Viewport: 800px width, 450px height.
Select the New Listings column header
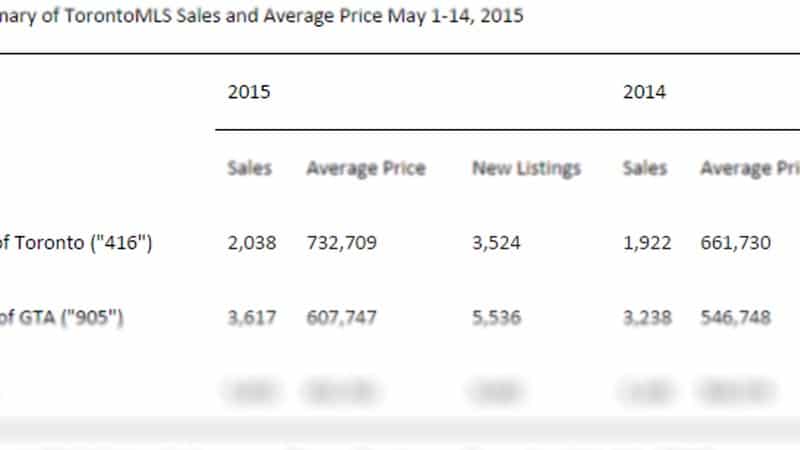click(x=527, y=168)
